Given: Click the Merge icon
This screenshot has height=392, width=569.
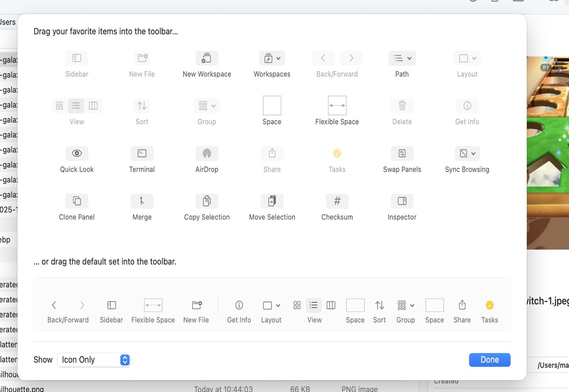Looking at the screenshot, I should (142, 201).
